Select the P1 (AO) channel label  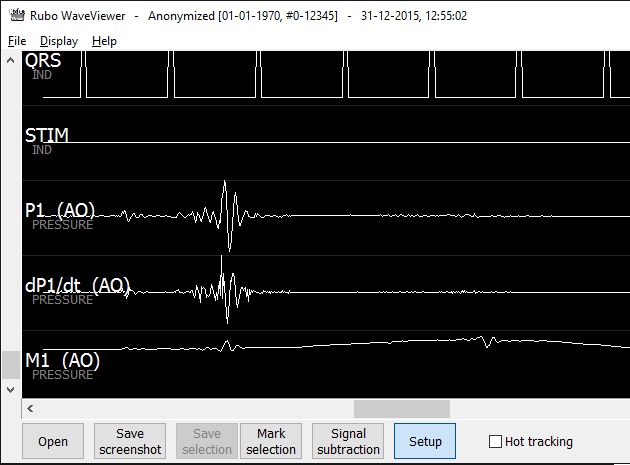pos(60,210)
